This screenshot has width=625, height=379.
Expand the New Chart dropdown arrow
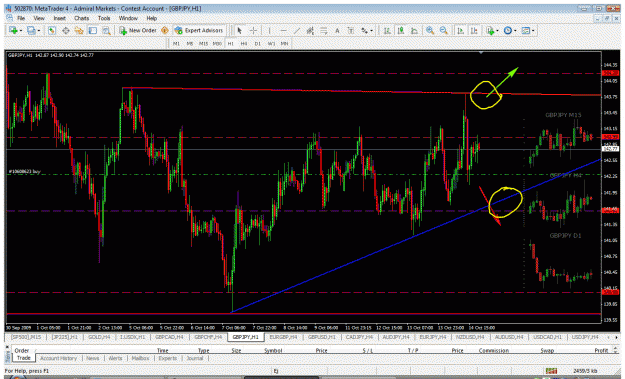tap(21, 31)
